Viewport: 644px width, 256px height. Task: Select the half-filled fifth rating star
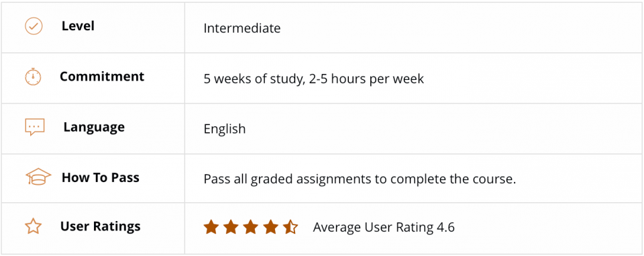(290, 227)
